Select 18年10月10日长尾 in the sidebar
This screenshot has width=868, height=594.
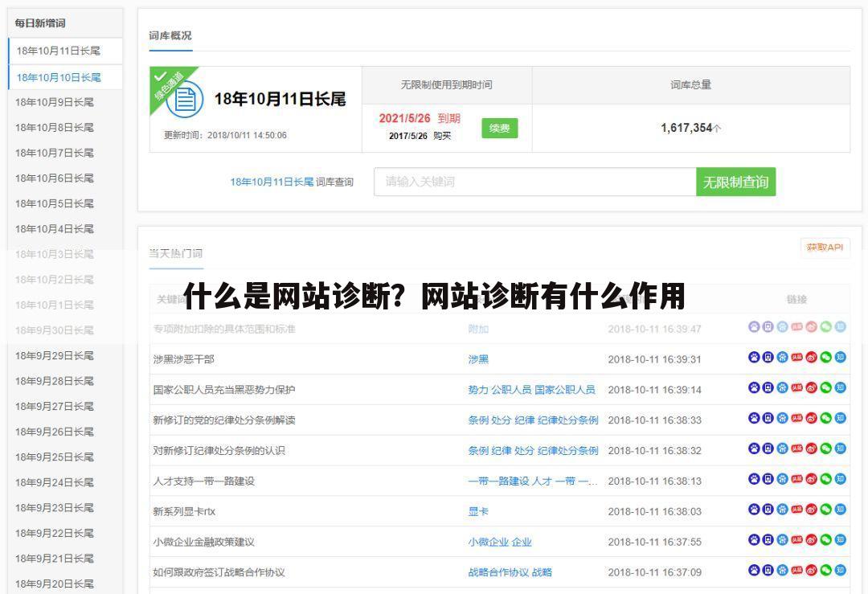click(x=59, y=77)
